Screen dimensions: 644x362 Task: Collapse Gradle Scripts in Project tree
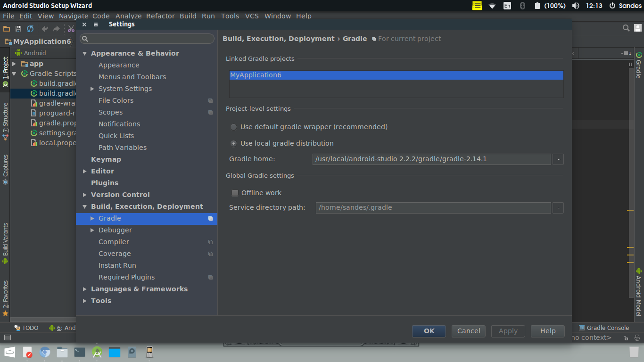(x=14, y=74)
